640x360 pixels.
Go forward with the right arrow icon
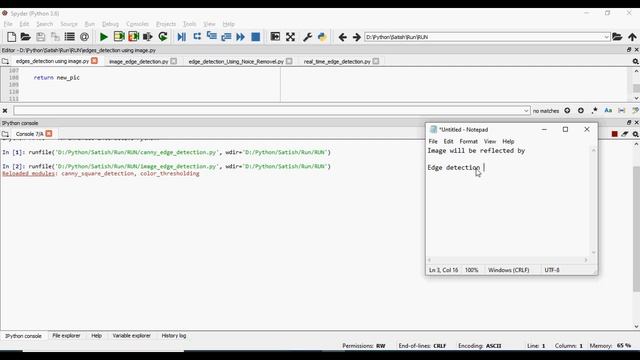tap(357, 37)
